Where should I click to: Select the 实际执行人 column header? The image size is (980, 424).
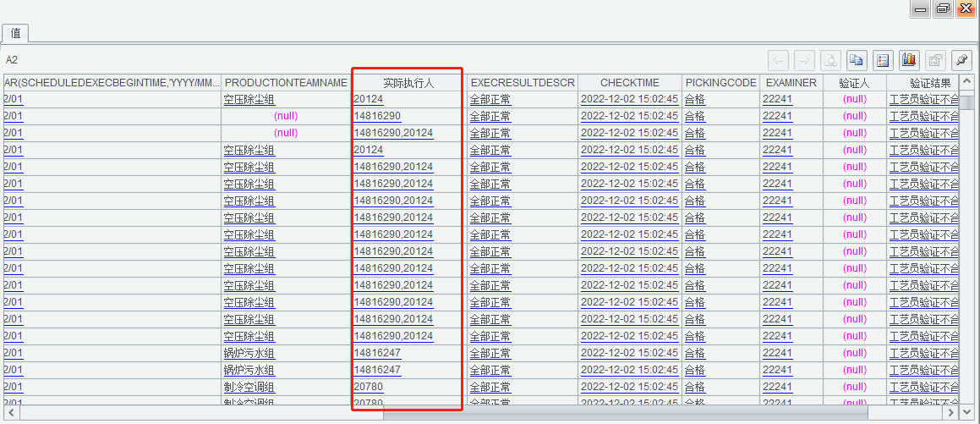(408, 83)
